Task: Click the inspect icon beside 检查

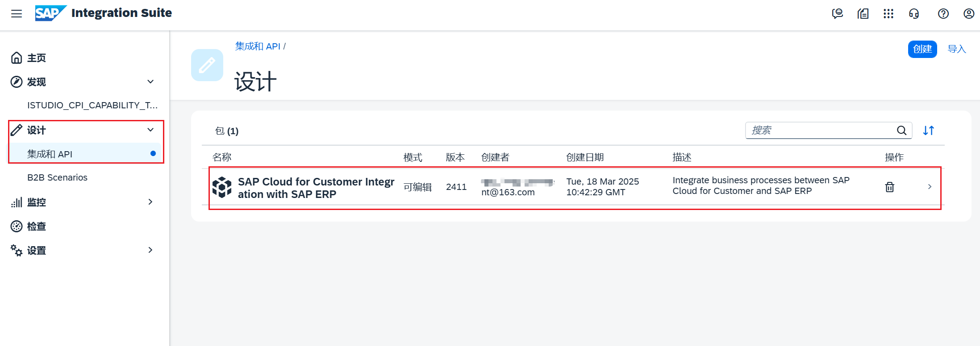Action: (17, 227)
